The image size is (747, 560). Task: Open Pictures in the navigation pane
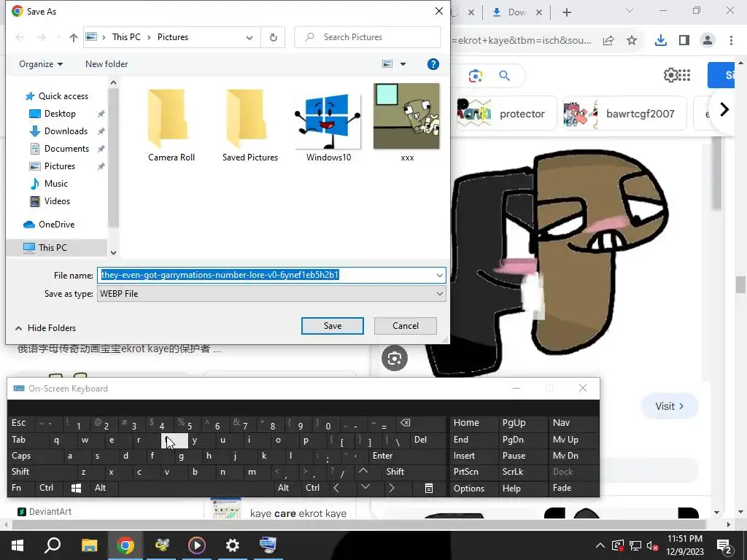click(59, 166)
